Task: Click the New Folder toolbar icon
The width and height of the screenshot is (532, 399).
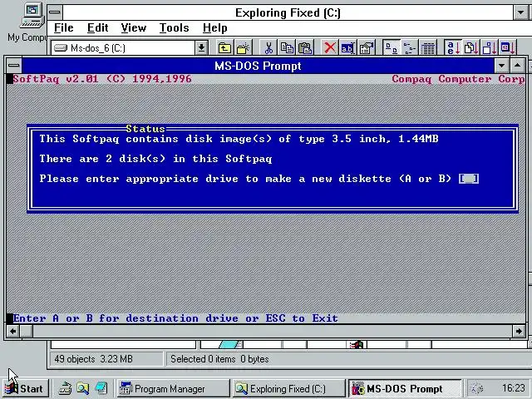Action: 244,48
